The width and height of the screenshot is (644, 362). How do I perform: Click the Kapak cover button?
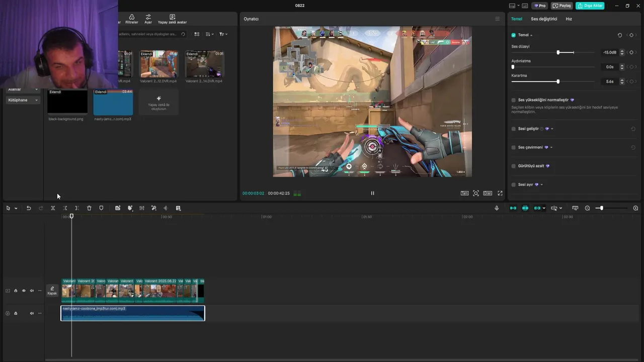[x=52, y=291]
